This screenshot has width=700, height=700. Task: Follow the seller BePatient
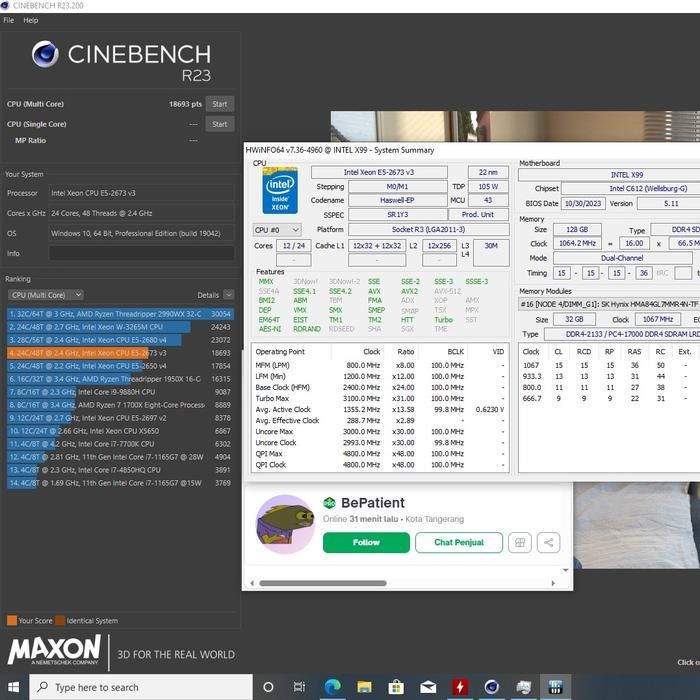coord(366,542)
